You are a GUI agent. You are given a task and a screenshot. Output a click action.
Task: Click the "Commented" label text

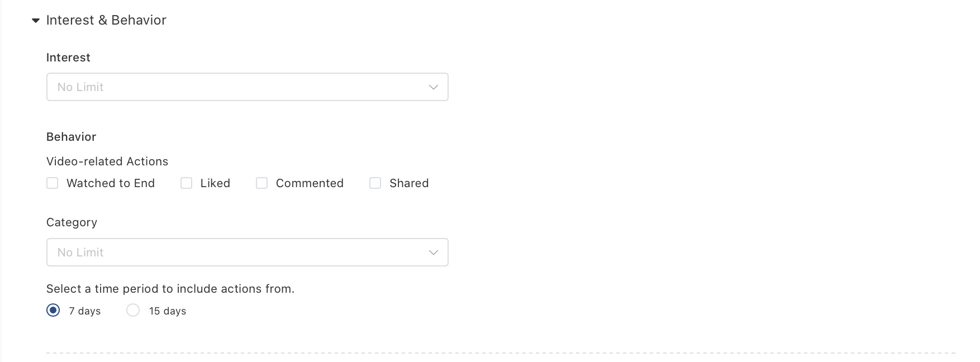[x=310, y=183]
